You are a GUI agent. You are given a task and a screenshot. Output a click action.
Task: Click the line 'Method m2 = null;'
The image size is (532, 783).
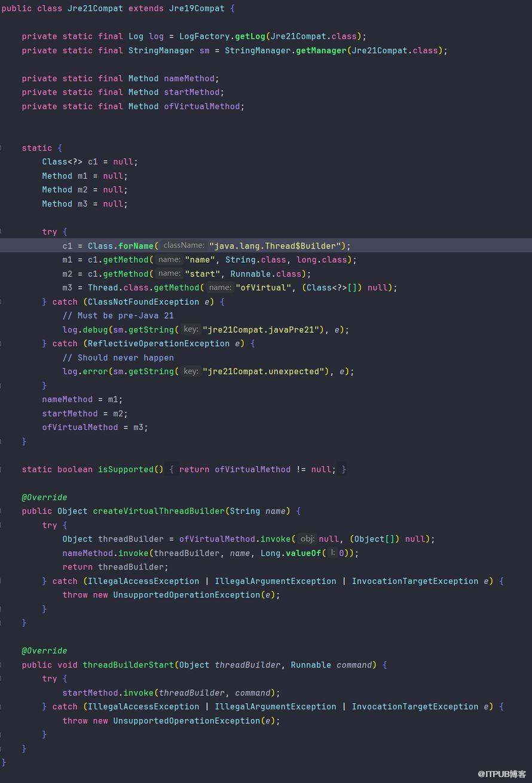point(85,189)
